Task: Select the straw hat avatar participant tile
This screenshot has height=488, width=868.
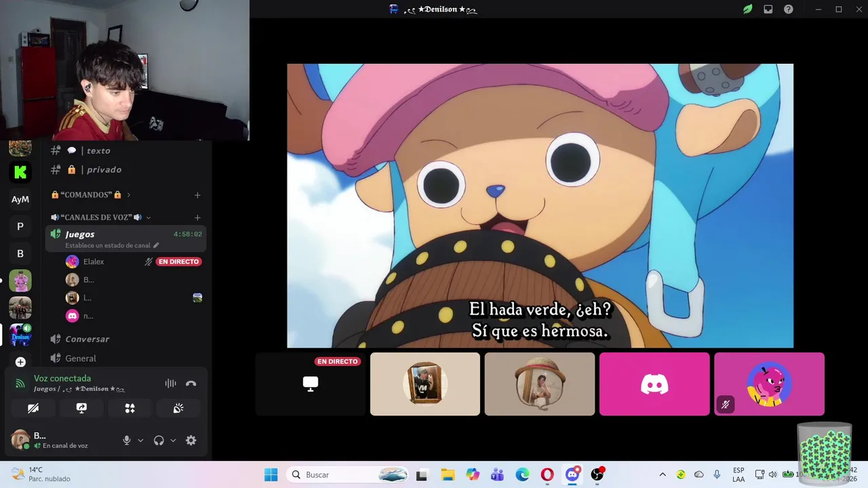Action: point(540,384)
